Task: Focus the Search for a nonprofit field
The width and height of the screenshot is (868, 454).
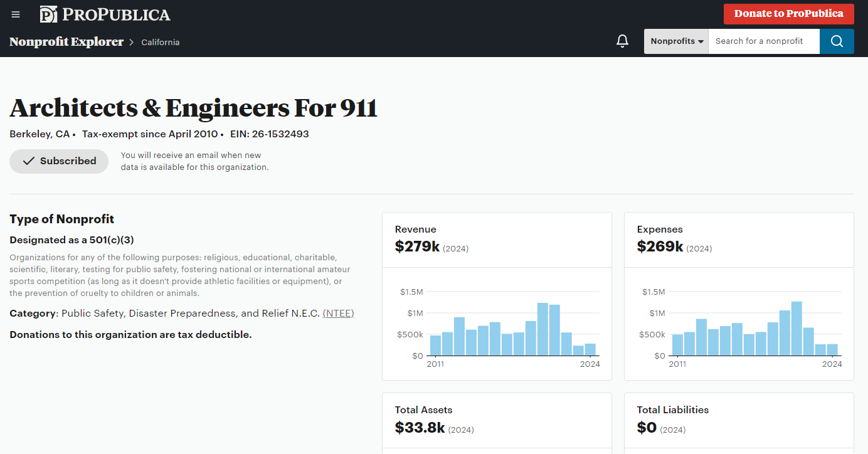Action: 764,41
